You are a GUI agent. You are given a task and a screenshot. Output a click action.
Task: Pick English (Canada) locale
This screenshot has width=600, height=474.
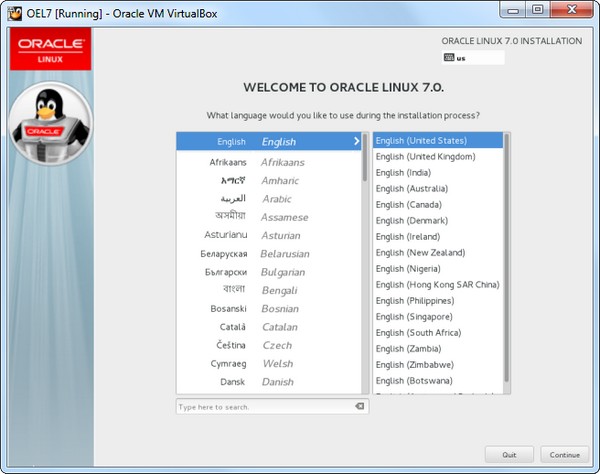[x=411, y=205]
